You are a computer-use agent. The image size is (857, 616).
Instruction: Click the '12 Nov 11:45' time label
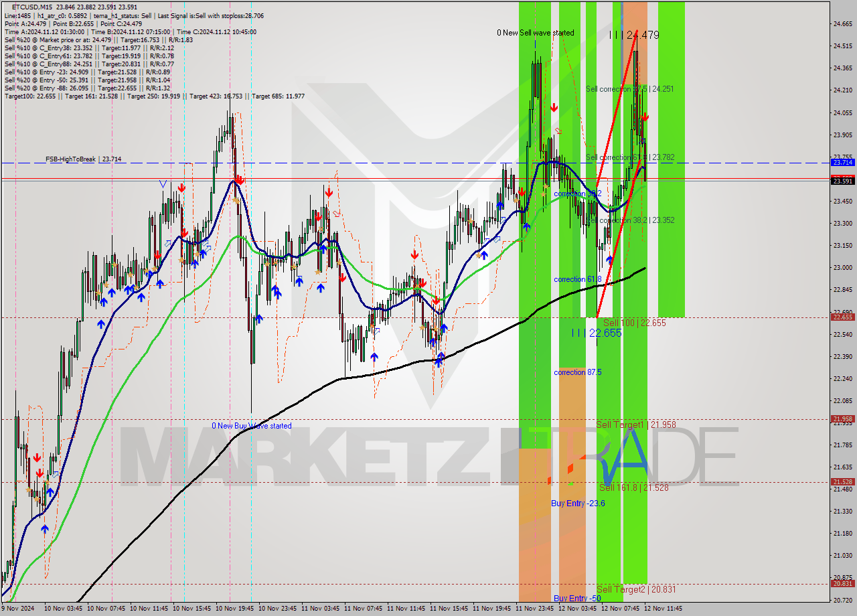click(664, 609)
